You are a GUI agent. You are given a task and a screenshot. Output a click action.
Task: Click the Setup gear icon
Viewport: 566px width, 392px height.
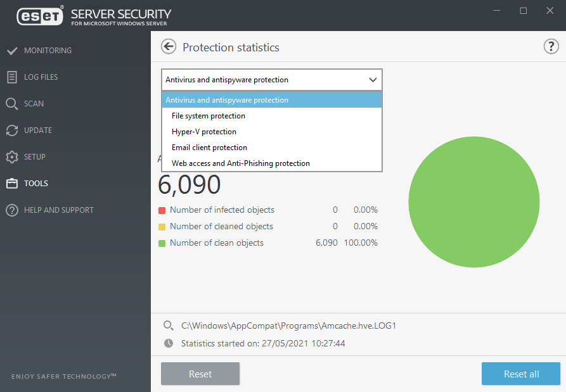pyautogui.click(x=12, y=157)
